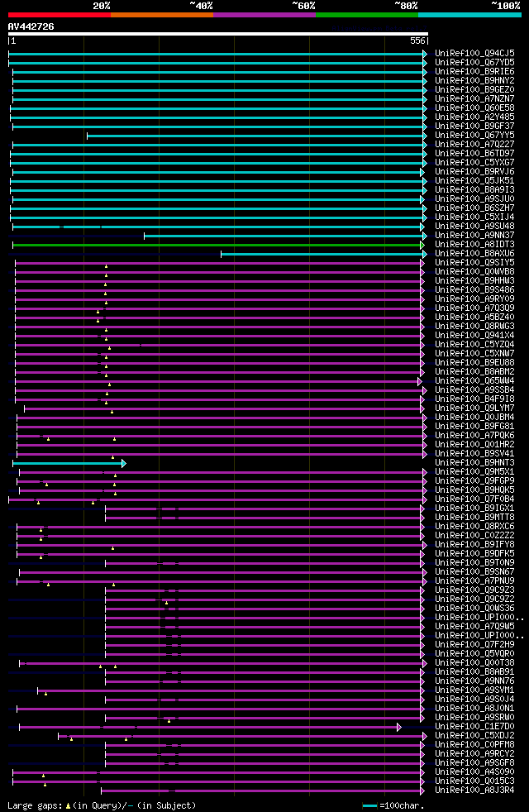
Task: Open hit UniRef100_B9RIE6
Action: point(474,71)
